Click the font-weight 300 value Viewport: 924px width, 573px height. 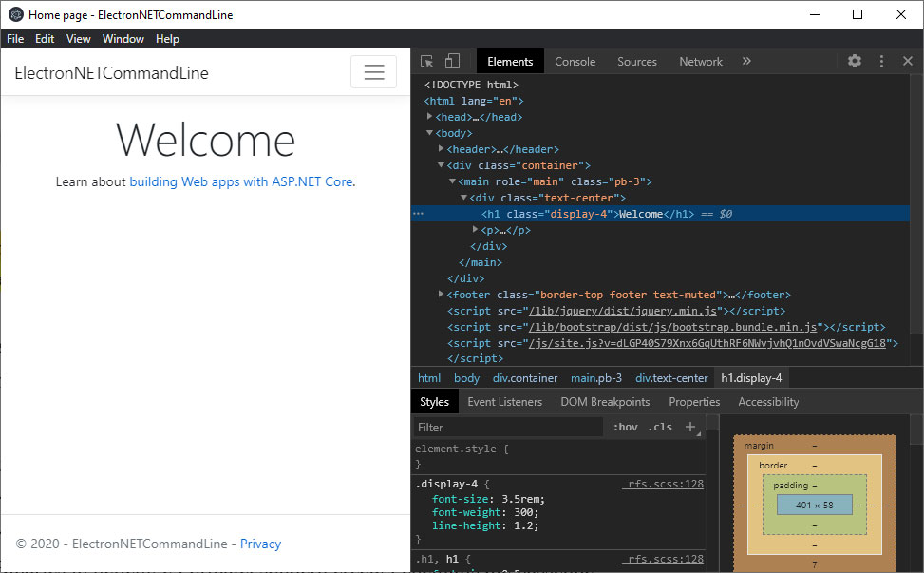pyautogui.click(x=522, y=512)
